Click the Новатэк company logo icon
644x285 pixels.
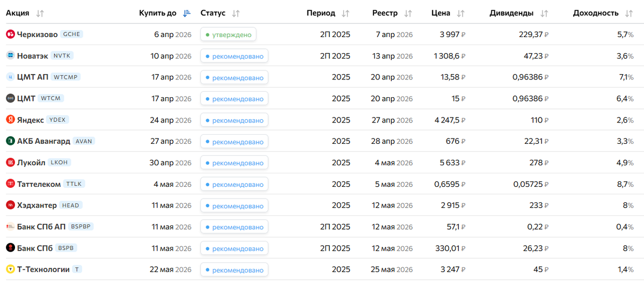(x=10, y=56)
